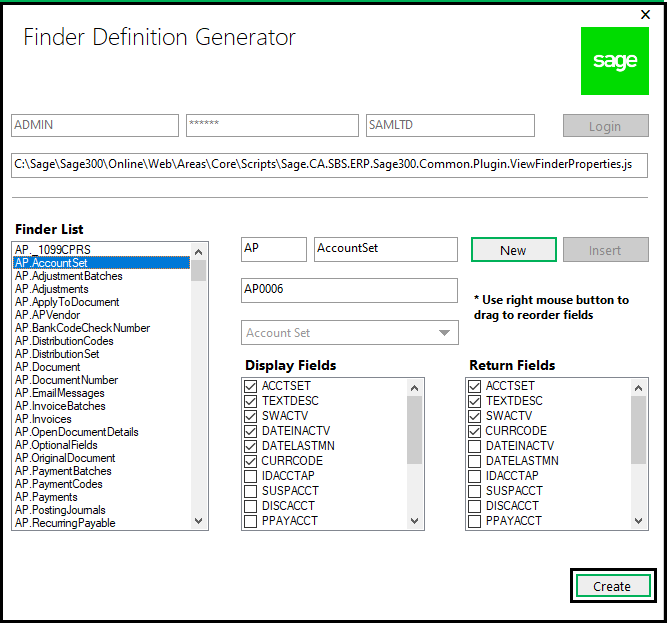The height and width of the screenshot is (623, 667).
Task: Check DATEINACTV in Return Fields
Action: click(474, 446)
